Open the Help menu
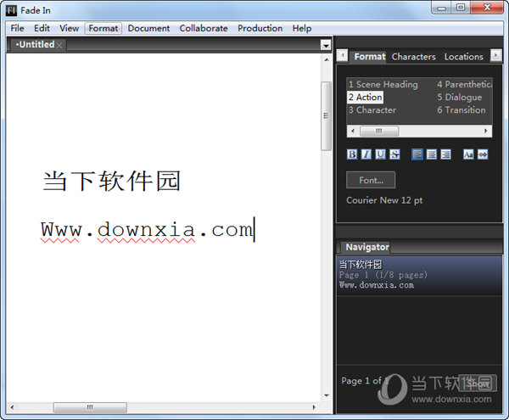Screen dimensions: 509x420 point(302,28)
